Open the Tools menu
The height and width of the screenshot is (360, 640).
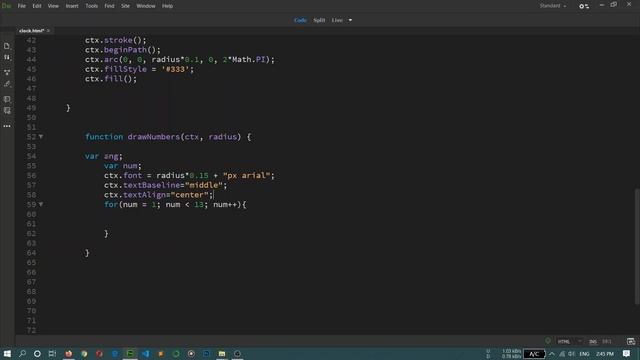[91, 6]
